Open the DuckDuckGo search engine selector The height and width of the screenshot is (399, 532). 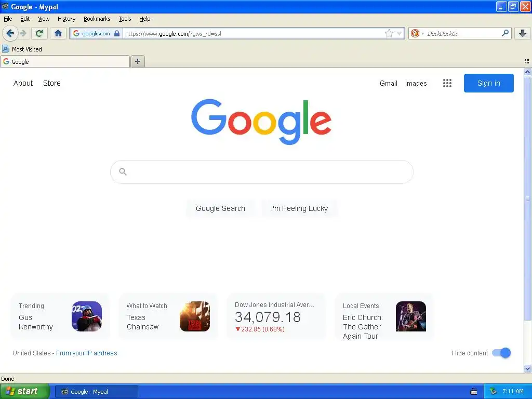tap(417, 33)
